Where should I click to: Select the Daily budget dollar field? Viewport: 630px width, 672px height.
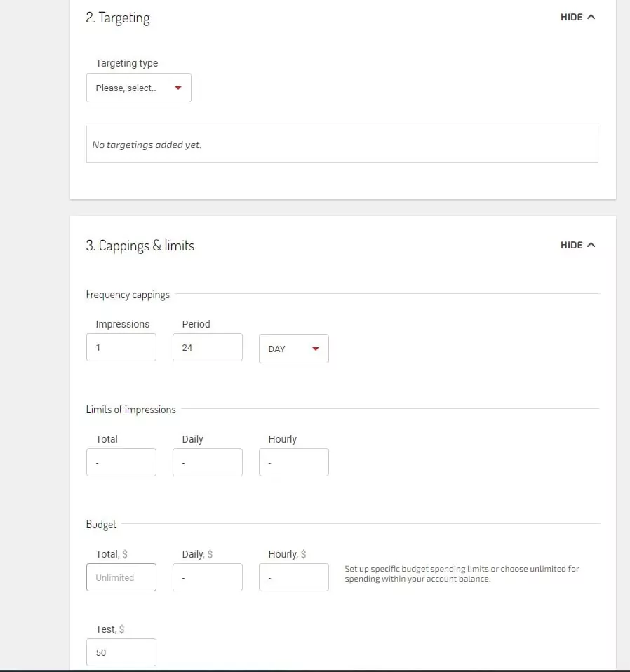tap(207, 577)
